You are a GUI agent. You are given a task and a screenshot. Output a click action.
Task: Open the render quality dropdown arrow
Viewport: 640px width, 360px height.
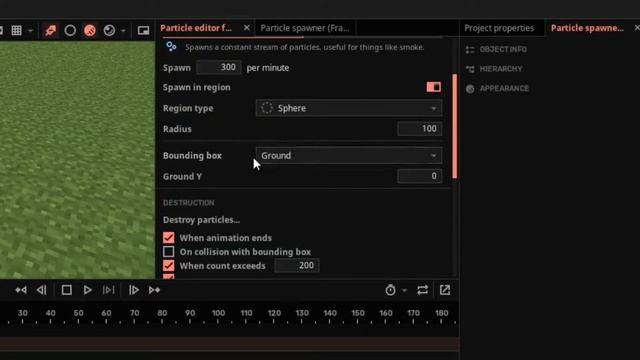123,31
